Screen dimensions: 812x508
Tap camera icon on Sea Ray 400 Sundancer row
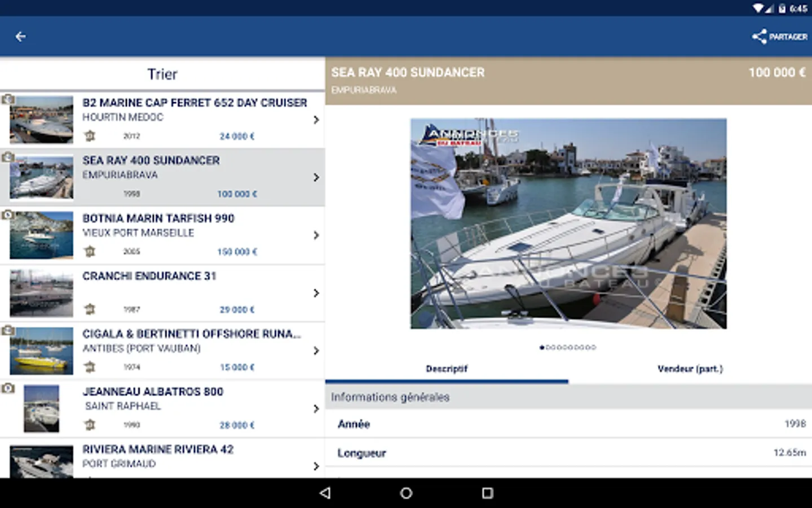(x=7, y=157)
